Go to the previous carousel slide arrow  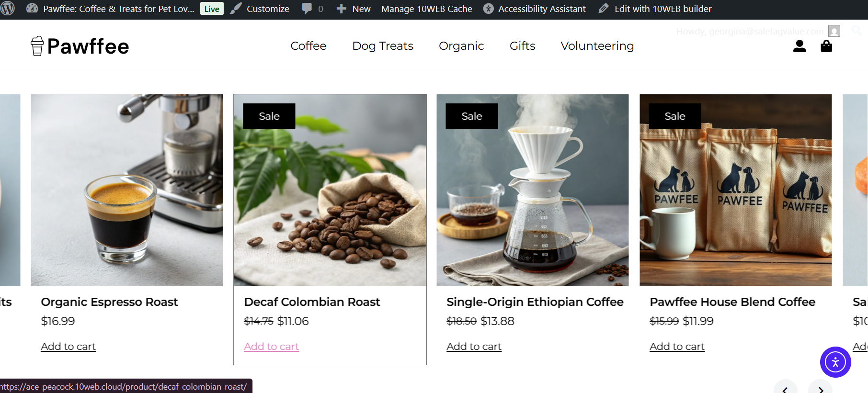point(786,389)
